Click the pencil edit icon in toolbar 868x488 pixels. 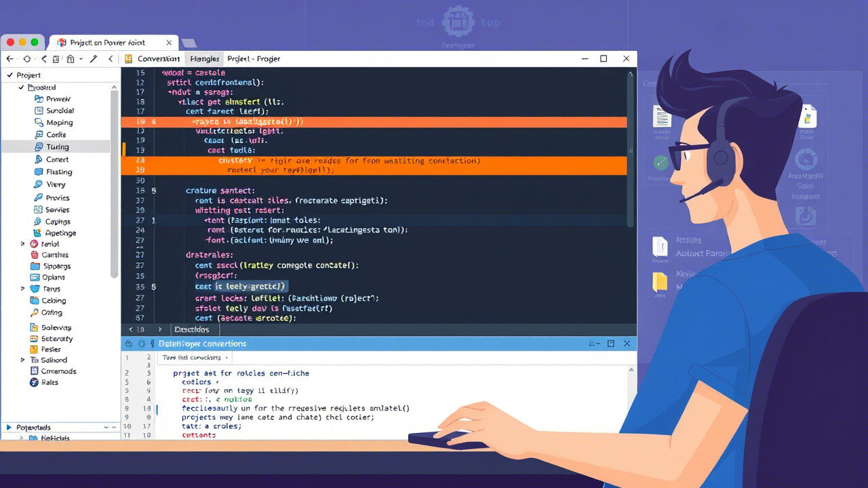click(x=94, y=59)
